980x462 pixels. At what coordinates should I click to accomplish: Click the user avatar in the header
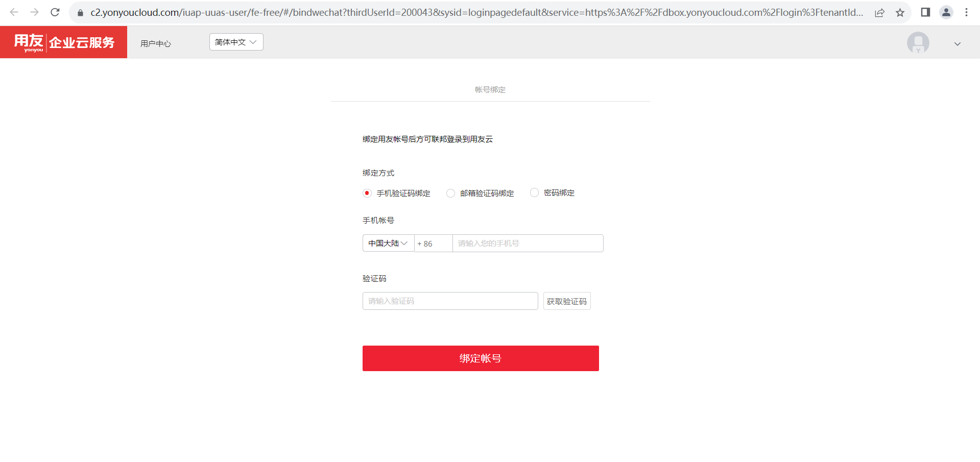coord(918,43)
